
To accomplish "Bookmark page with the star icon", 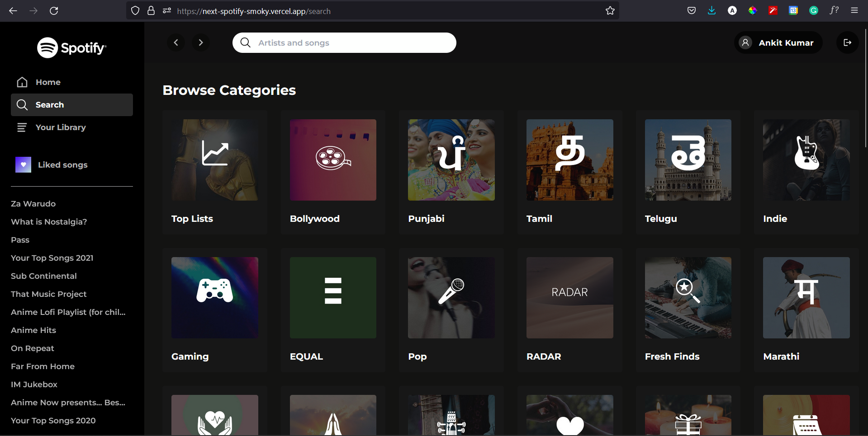I will point(610,11).
